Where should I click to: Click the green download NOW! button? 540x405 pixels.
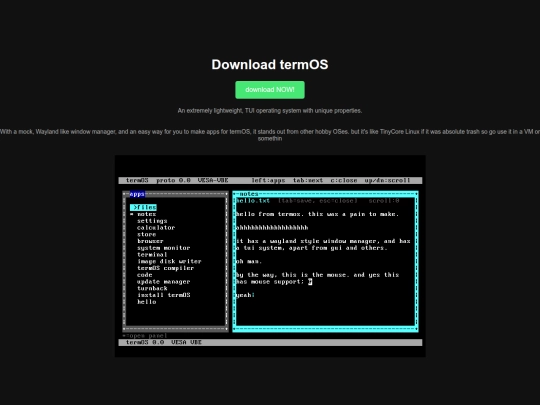pos(270,90)
